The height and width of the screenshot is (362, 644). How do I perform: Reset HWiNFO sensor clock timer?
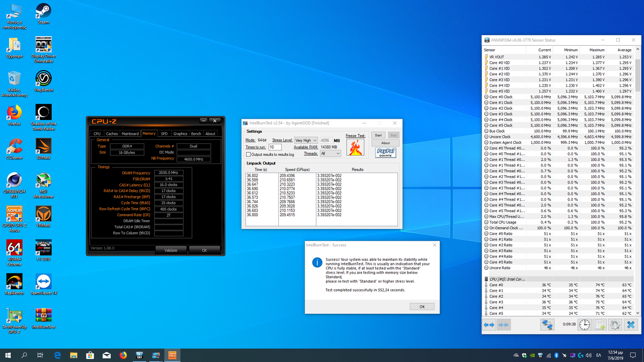pyautogui.click(x=584, y=325)
